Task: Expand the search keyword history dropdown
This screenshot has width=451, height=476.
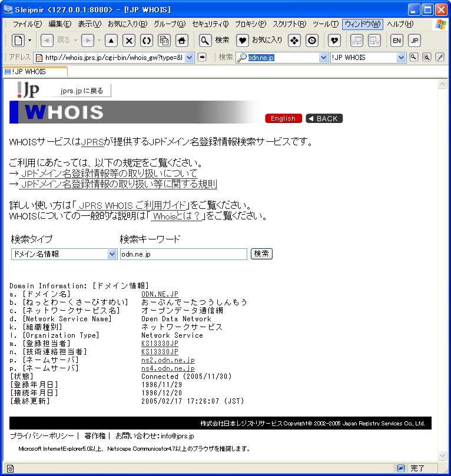Action: tap(323, 58)
